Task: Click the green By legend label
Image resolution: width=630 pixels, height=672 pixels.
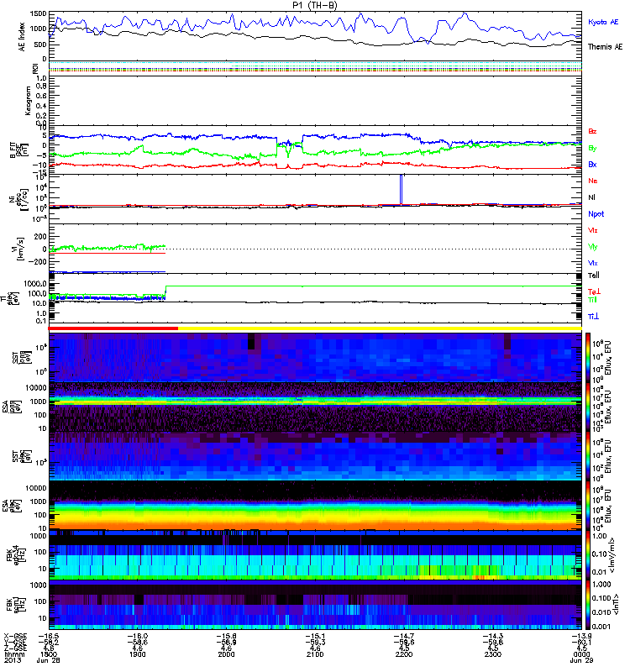Action: [x=592, y=148]
